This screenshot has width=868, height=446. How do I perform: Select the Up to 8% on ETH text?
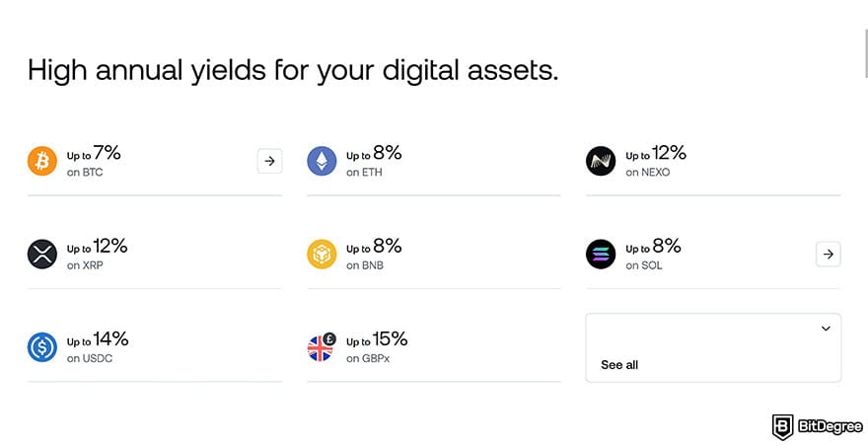pos(373,162)
